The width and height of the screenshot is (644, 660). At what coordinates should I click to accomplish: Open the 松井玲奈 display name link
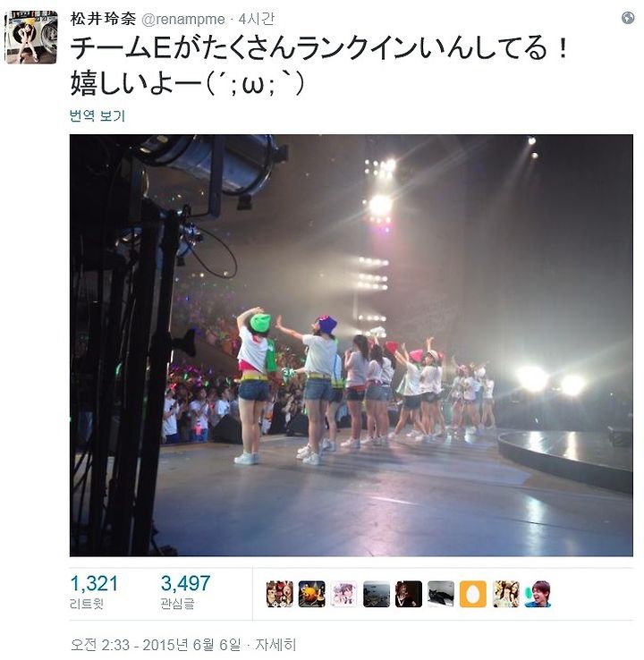[x=103, y=19]
